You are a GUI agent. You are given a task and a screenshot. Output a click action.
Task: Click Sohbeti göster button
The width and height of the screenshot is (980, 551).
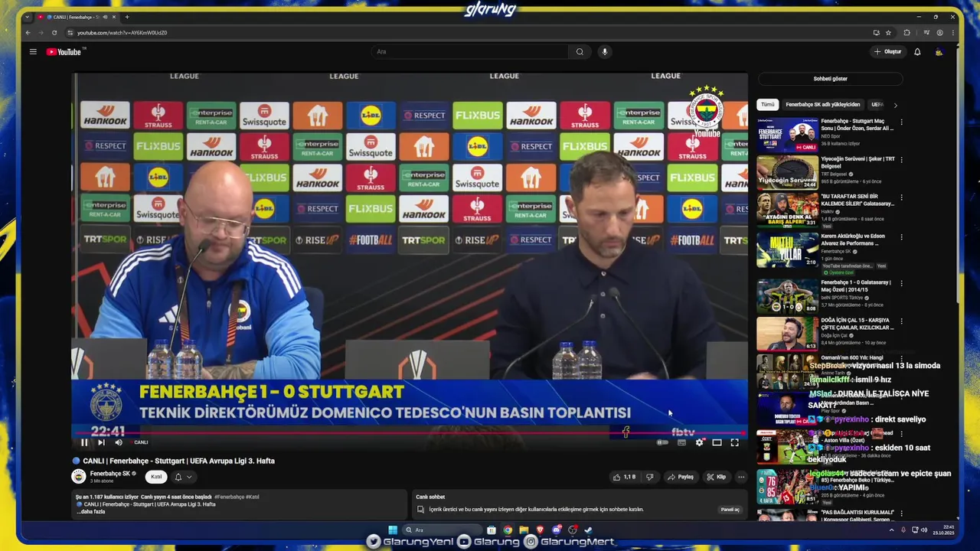coord(830,79)
